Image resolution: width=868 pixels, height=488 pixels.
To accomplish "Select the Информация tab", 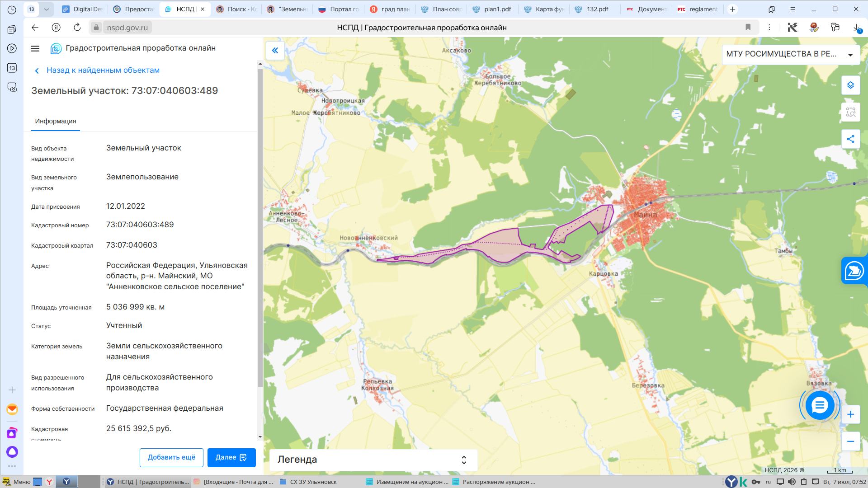I will tap(56, 121).
